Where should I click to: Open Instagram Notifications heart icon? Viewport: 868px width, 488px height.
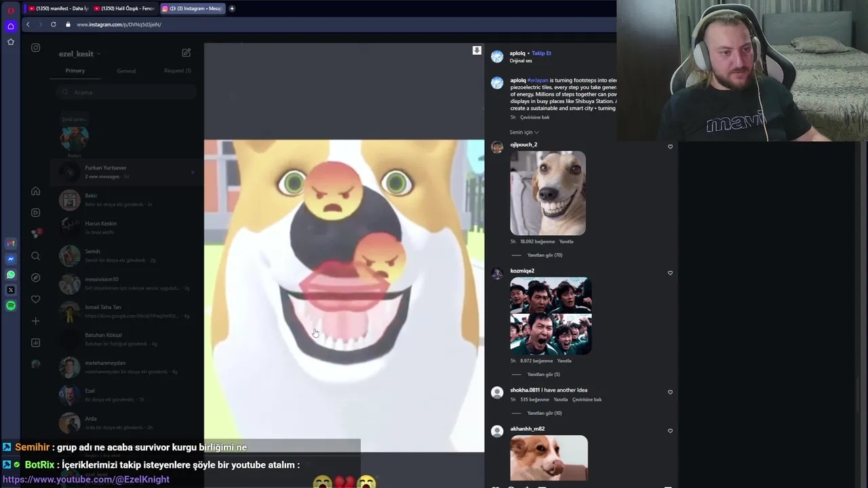35,300
